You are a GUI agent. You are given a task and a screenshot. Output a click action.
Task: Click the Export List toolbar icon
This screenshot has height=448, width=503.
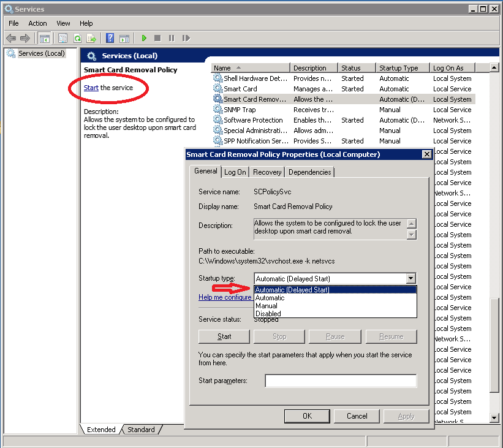(91, 38)
